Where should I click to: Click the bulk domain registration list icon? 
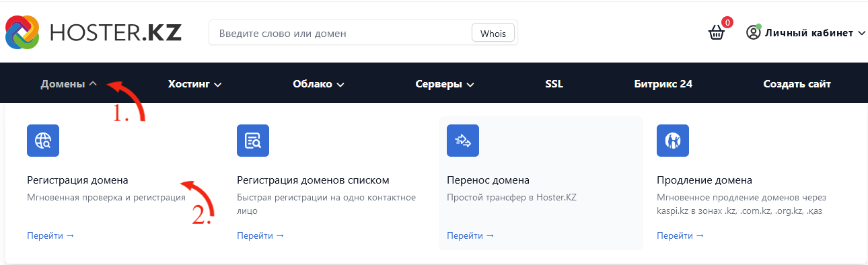(x=253, y=141)
